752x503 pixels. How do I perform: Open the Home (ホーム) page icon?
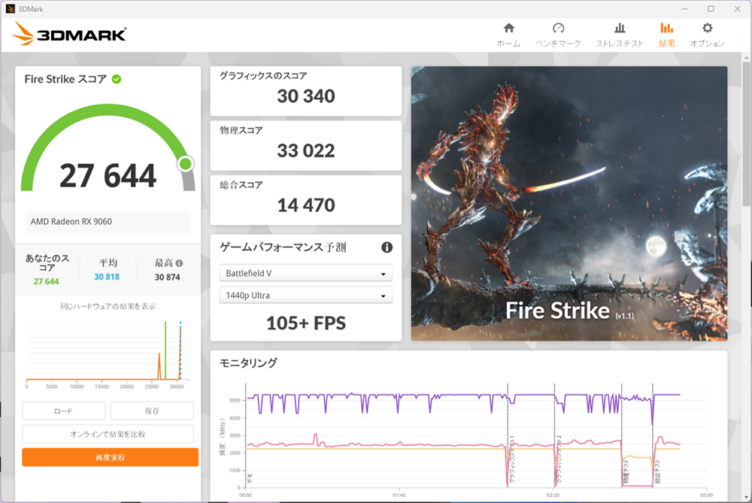coord(508,29)
